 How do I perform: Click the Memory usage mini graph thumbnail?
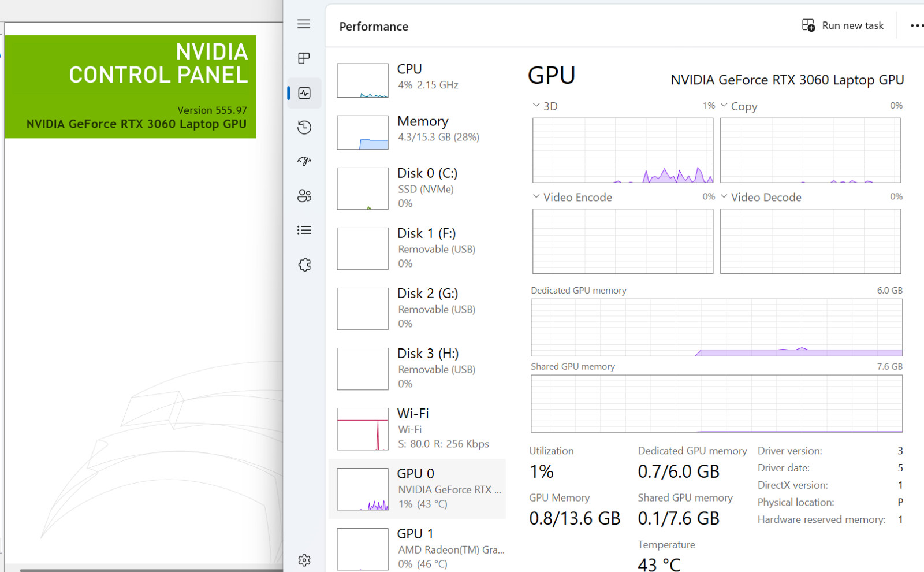pyautogui.click(x=363, y=132)
